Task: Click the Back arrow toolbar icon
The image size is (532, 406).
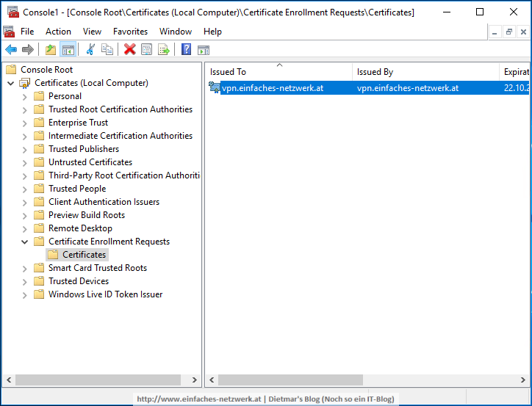Action: coord(11,50)
